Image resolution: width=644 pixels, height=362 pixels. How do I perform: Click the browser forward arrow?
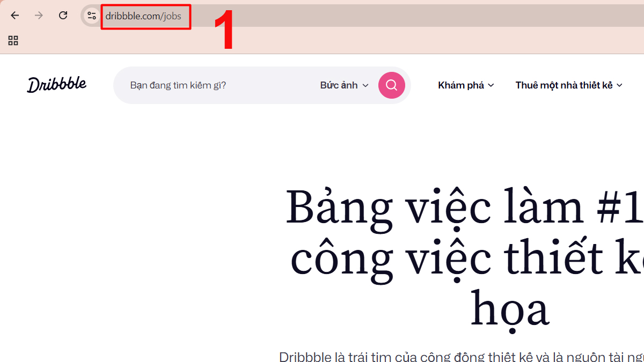(39, 16)
